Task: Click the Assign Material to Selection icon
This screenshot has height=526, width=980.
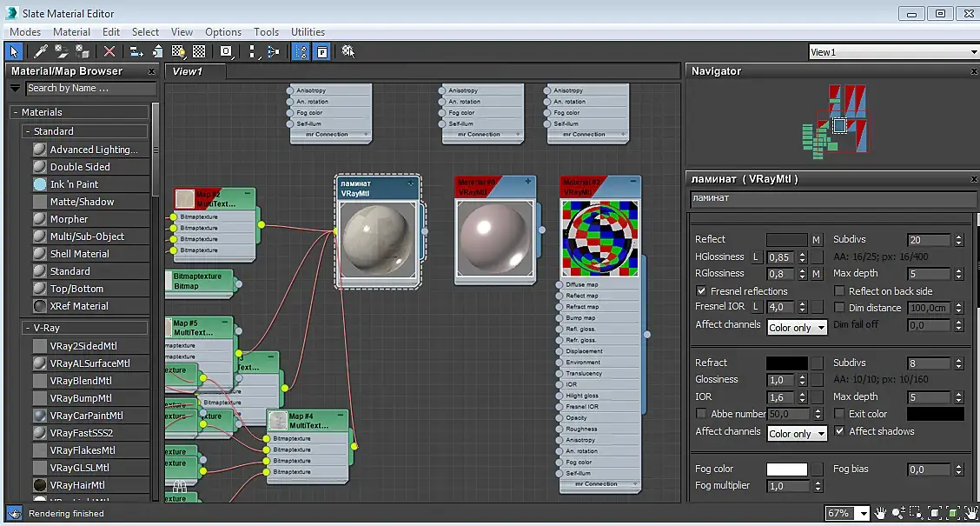Action: (x=82, y=52)
